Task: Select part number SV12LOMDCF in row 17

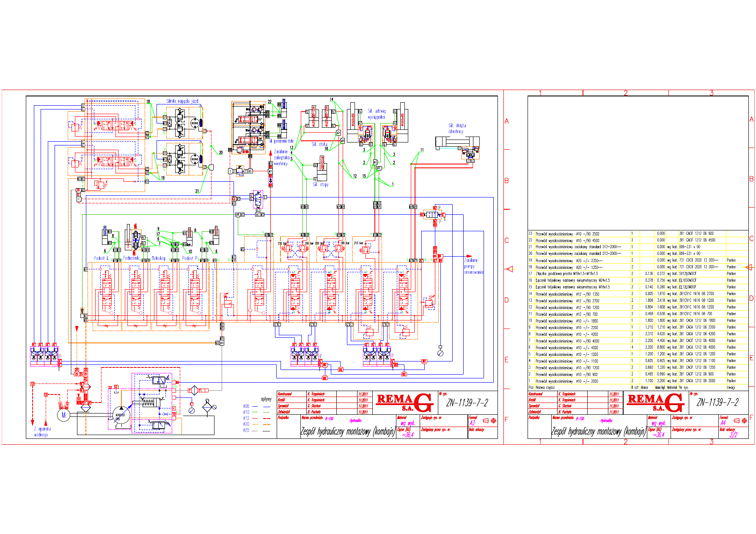Action: pos(688,274)
